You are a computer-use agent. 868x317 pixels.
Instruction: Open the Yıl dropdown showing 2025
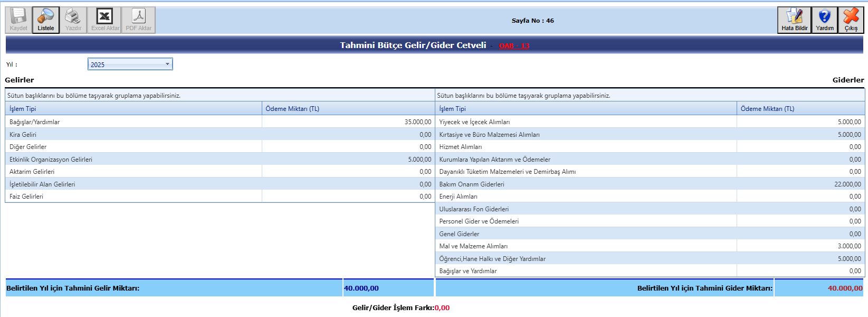point(130,64)
